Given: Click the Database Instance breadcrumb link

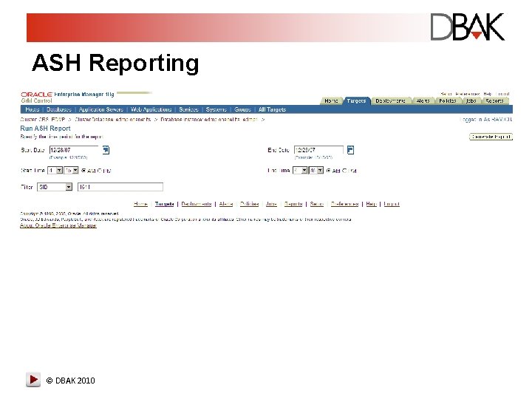Looking at the screenshot, I should click(209, 120).
